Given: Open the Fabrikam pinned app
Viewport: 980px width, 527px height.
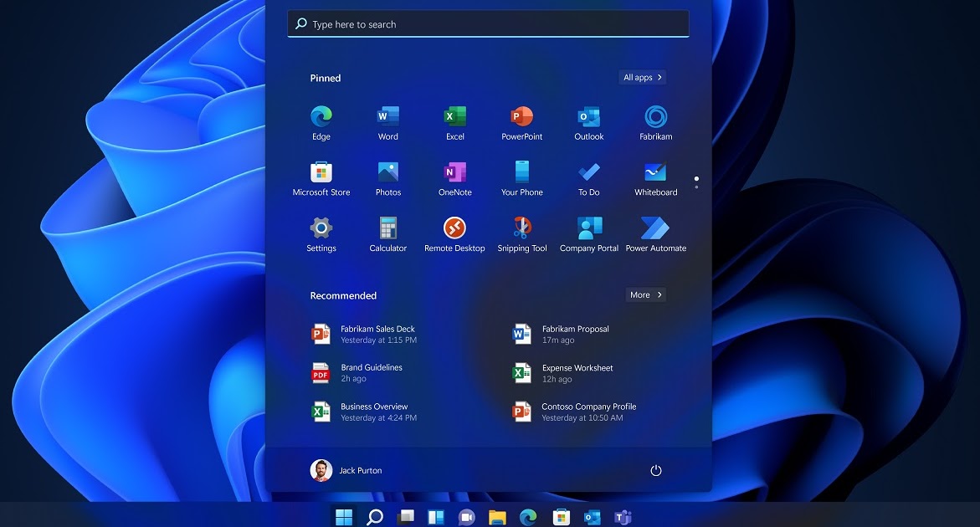Looking at the screenshot, I should pyautogui.click(x=655, y=123).
